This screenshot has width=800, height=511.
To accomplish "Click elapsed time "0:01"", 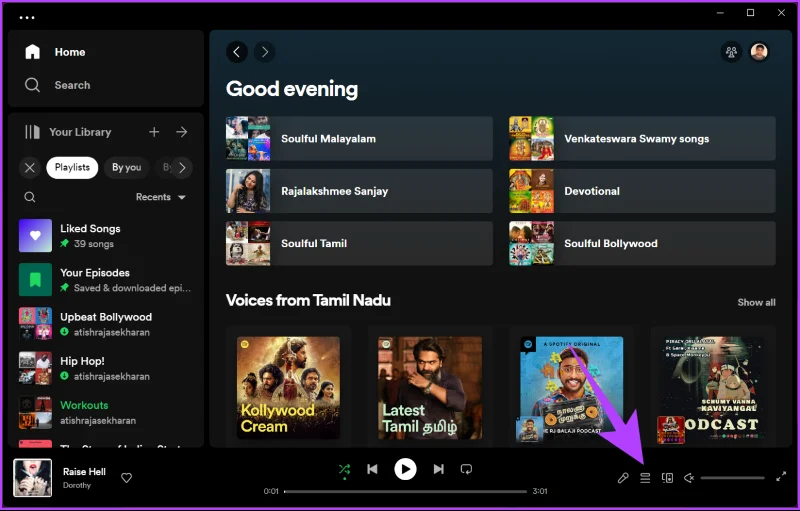I will point(271,492).
